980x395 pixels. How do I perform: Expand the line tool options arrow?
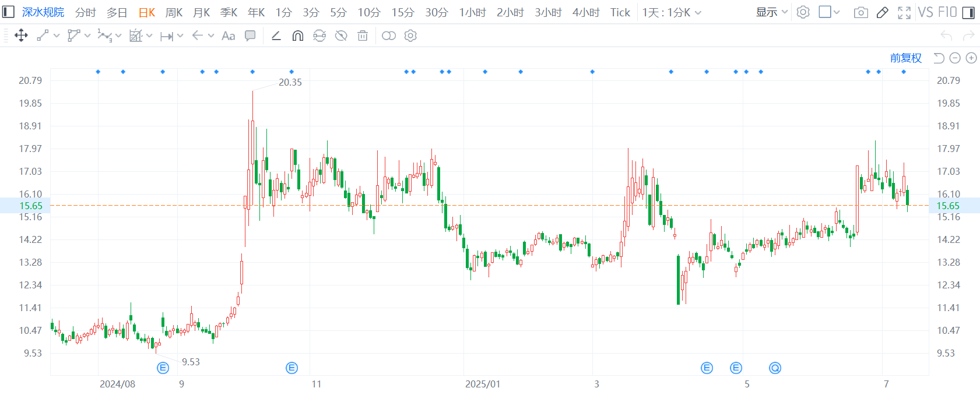tap(57, 36)
